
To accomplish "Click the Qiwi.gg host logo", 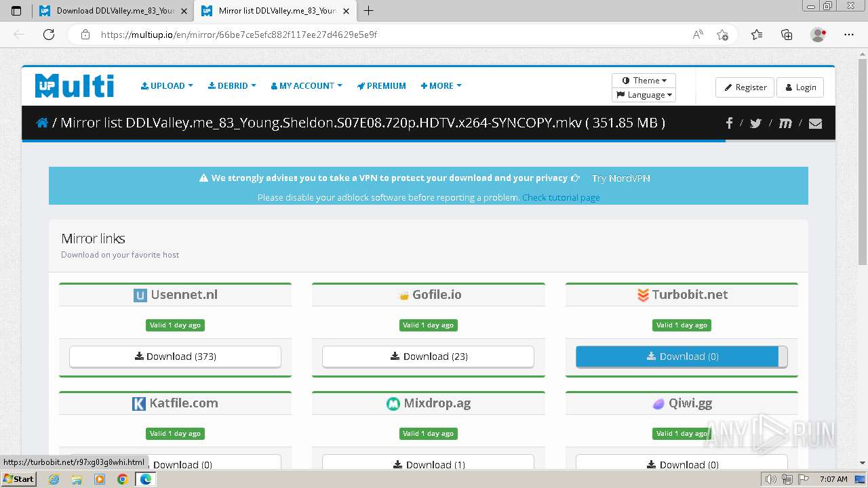I will coord(658,403).
